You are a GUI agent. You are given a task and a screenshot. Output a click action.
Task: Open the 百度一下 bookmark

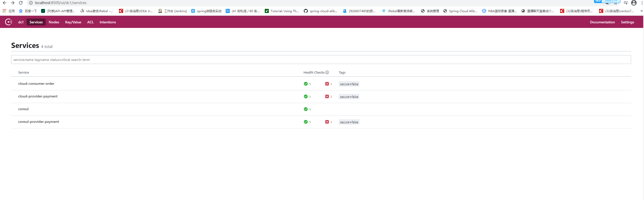click(28, 11)
